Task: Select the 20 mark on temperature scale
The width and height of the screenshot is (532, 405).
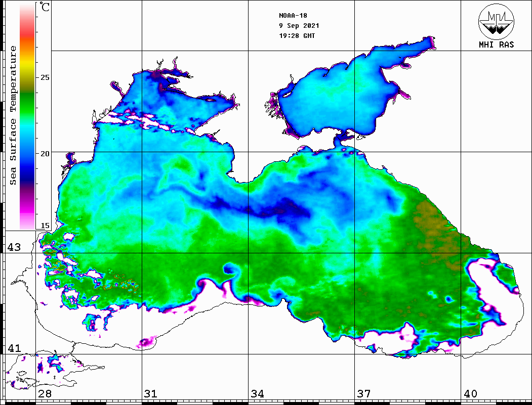Action: click(x=45, y=154)
